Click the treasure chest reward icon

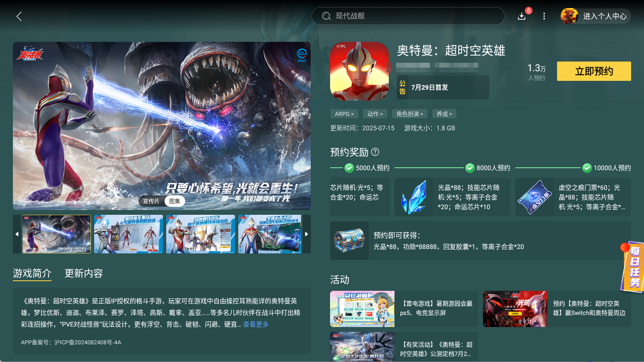pyautogui.click(x=349, y=241)
